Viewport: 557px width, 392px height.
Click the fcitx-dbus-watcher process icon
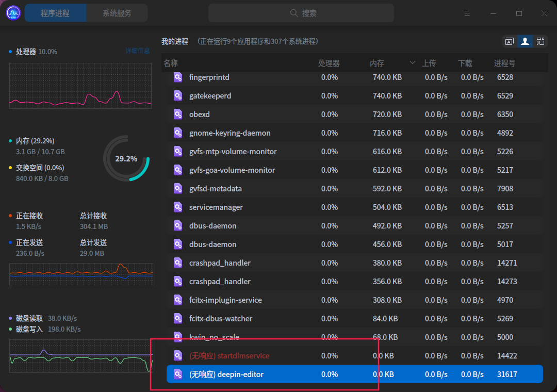(178, 319)
